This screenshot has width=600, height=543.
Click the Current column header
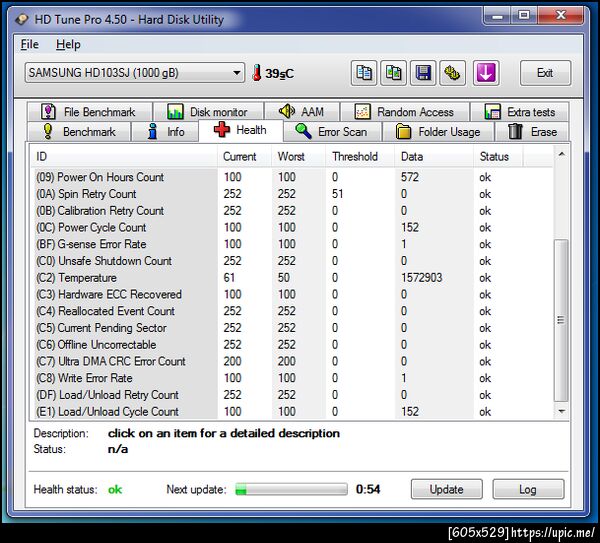point(245,157)
